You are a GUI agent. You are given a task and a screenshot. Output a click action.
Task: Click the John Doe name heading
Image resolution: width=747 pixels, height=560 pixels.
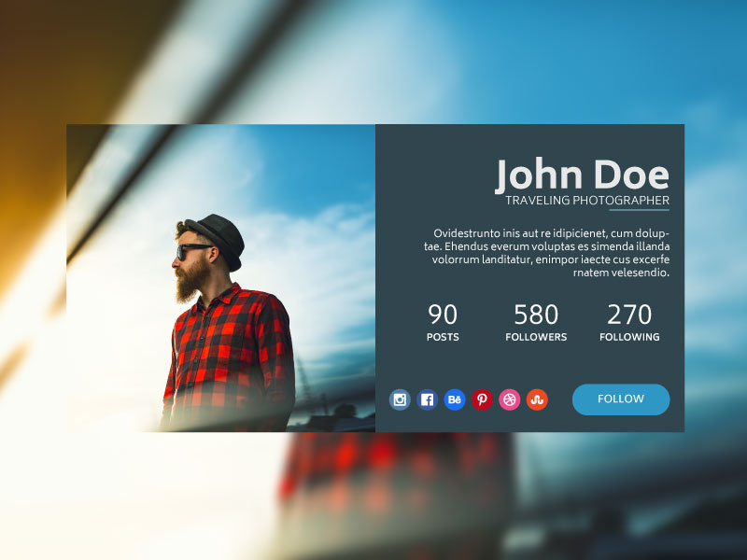(583, 174)
